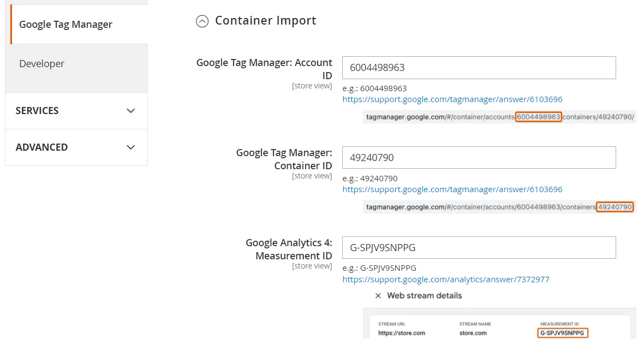Click the Account ID input field
Viewport: 644px width, 339px height.
point(479,68)
